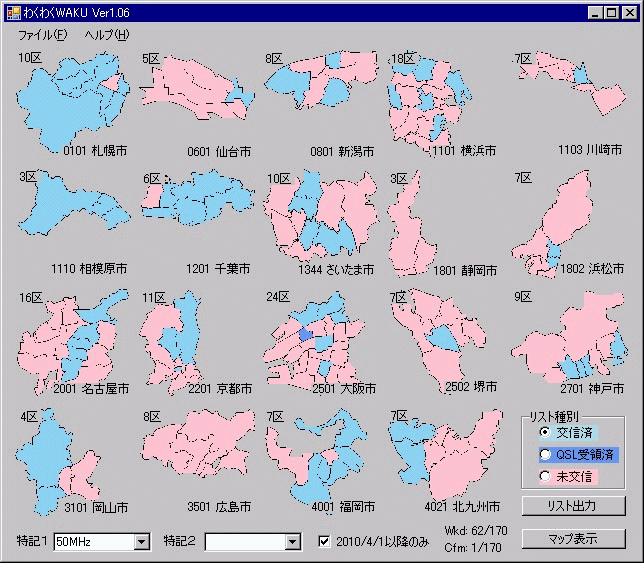Open the Saitama (1344 さいたま市) map
This screenshot has width=644, height=563.
click(321, 216)
